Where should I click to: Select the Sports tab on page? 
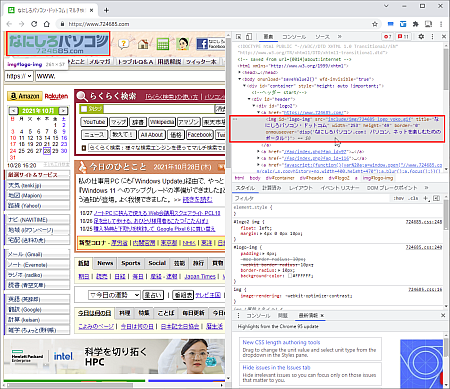pos(131,263)
